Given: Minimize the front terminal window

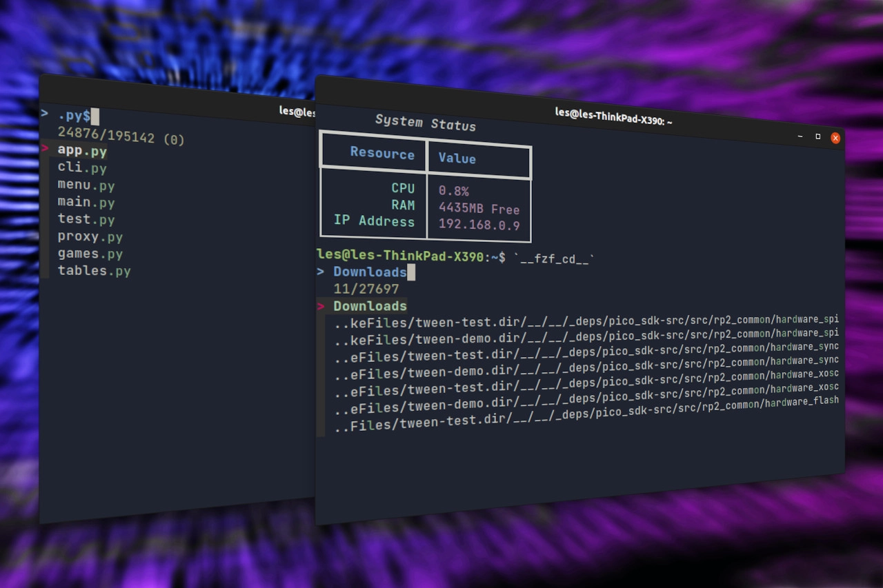Looking at the screenshot, I should pos(800,136).
